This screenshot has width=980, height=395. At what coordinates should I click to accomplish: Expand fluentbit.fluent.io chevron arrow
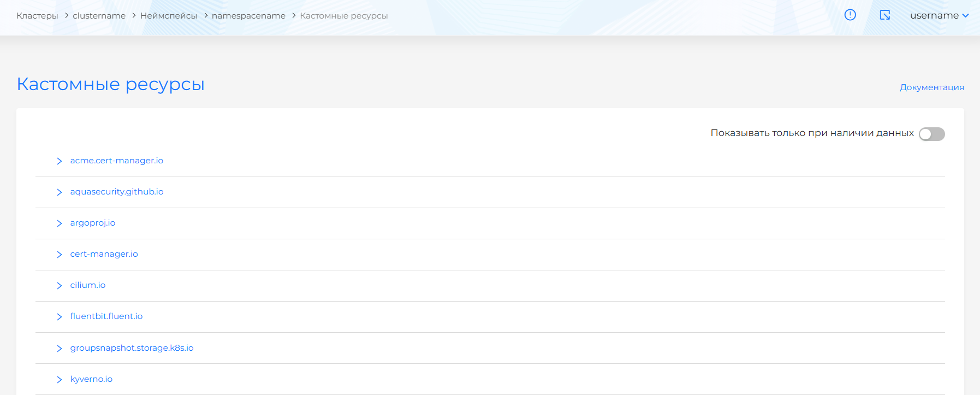tap(60, 317)
